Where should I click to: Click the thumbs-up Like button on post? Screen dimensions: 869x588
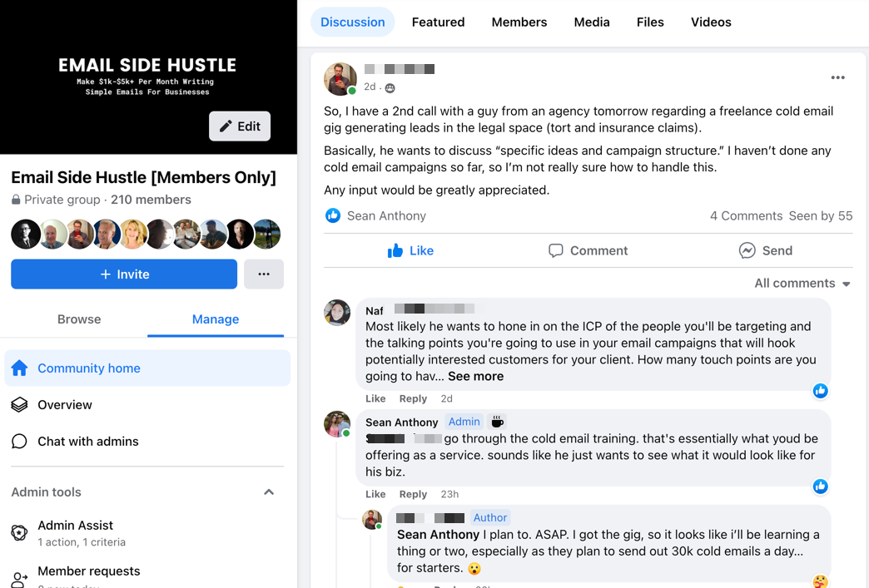pos(410,250)
